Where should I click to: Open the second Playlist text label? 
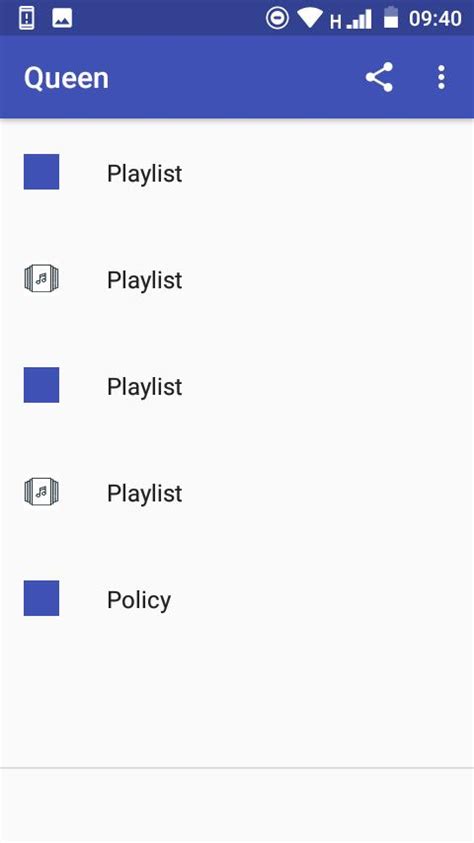[x=145, y=280]
